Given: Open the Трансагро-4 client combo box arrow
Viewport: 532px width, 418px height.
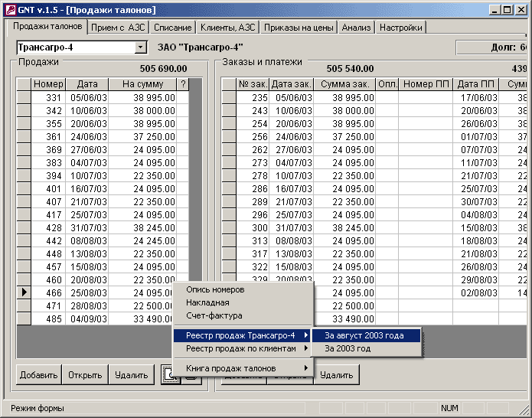Looking at the screenshot, I should coord(140,47).
